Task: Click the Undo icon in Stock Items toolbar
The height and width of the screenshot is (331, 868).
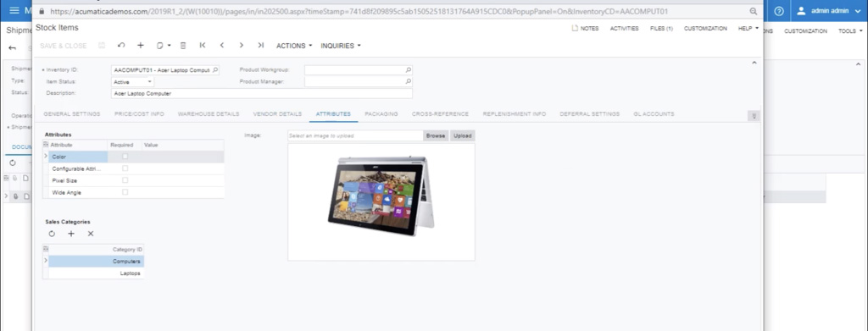Action: [x=121, y=46]
